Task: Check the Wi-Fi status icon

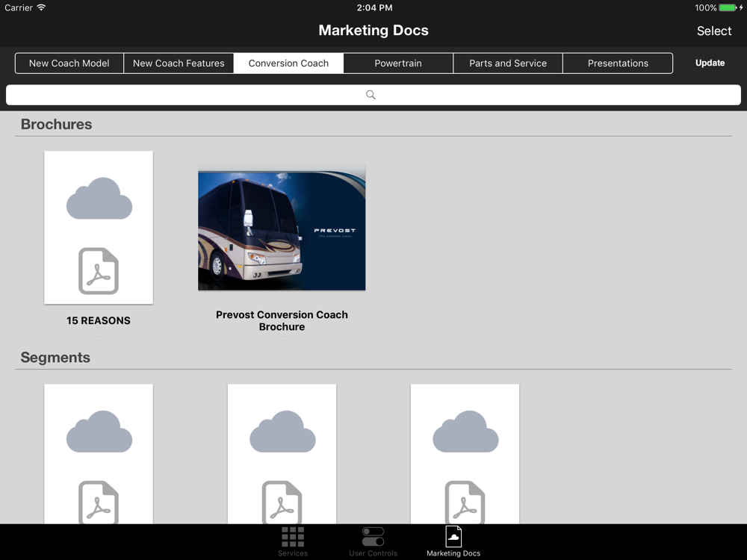Action: coord(41,7)
